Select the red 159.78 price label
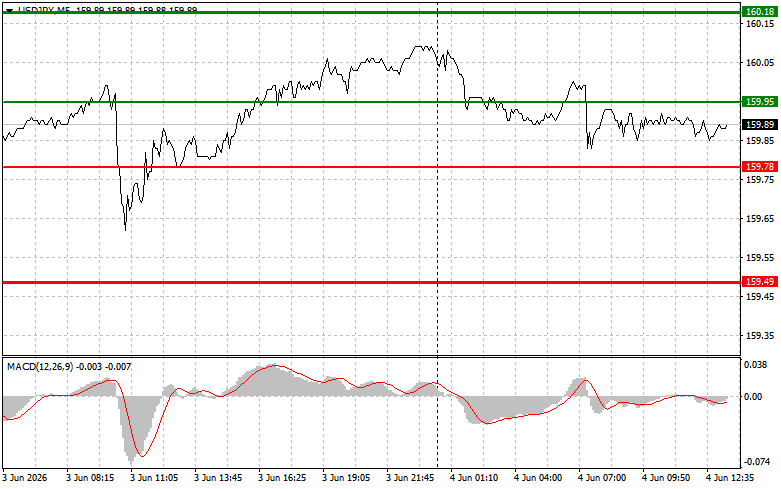The width and height of the screenshot is (781, 489). point(760,167)
